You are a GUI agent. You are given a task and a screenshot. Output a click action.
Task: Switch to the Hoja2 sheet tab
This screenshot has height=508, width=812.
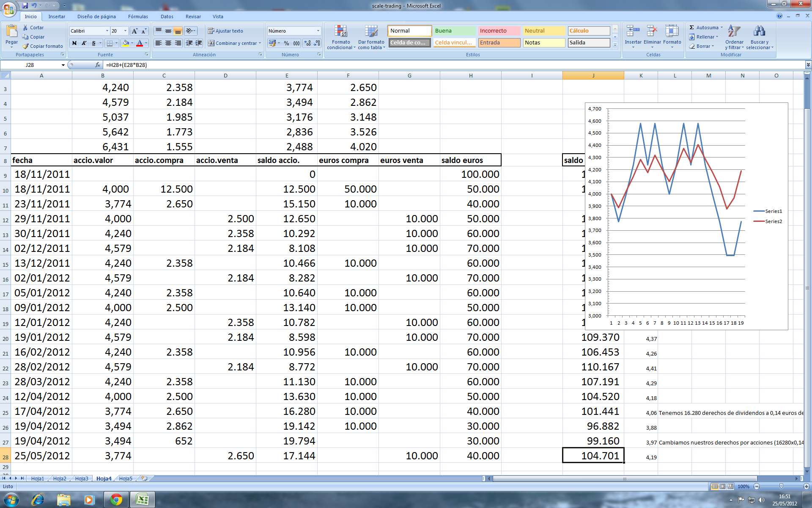(x=60, y=479)
